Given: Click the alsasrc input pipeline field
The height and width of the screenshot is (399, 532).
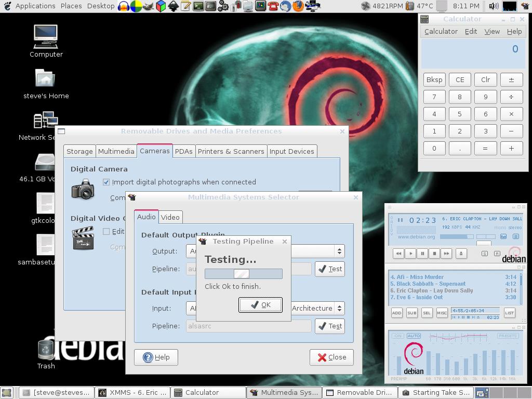Looking at the screenshot, I should pos(248,326).
